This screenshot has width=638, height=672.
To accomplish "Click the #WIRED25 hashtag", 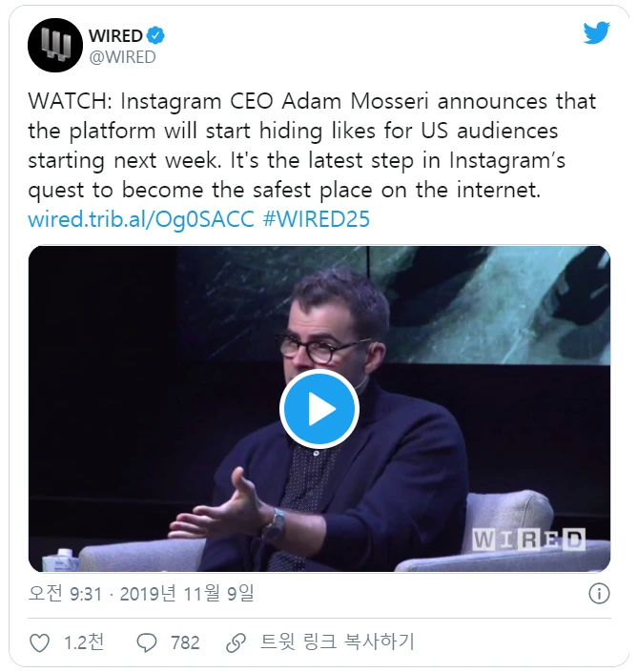I will tap(317, 219).
